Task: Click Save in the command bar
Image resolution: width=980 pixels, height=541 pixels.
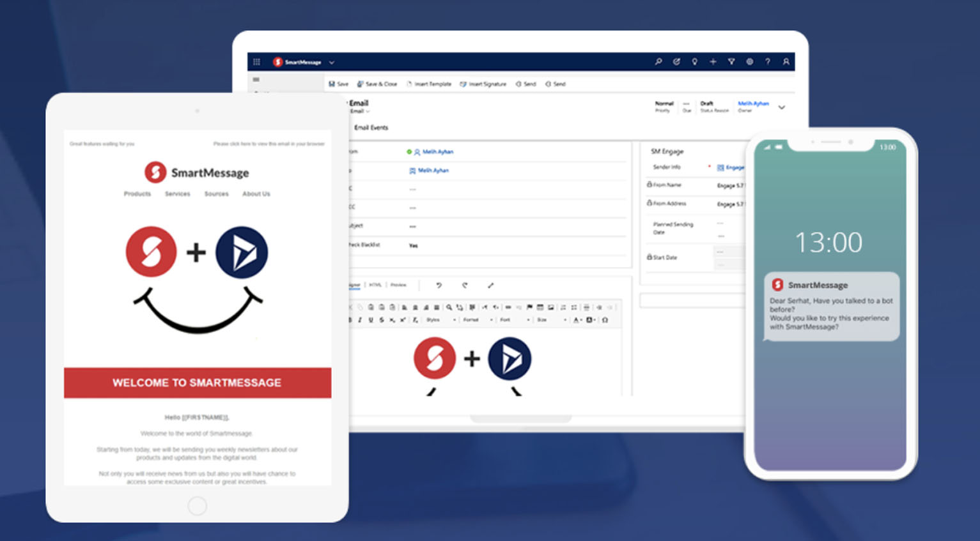Action: [x=339, y=84]
